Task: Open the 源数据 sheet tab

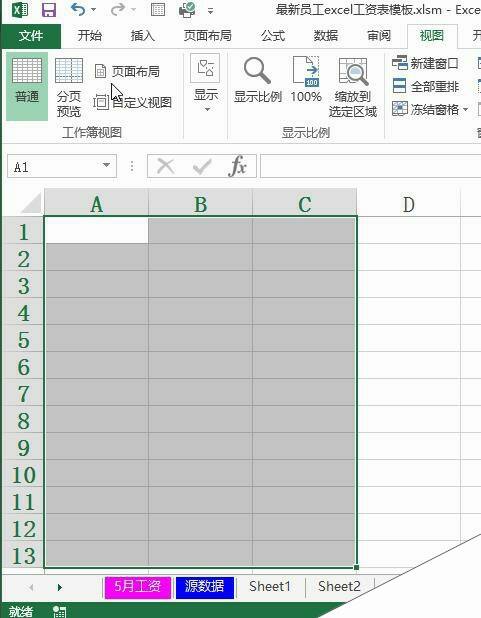Action: tap(205, 587)
